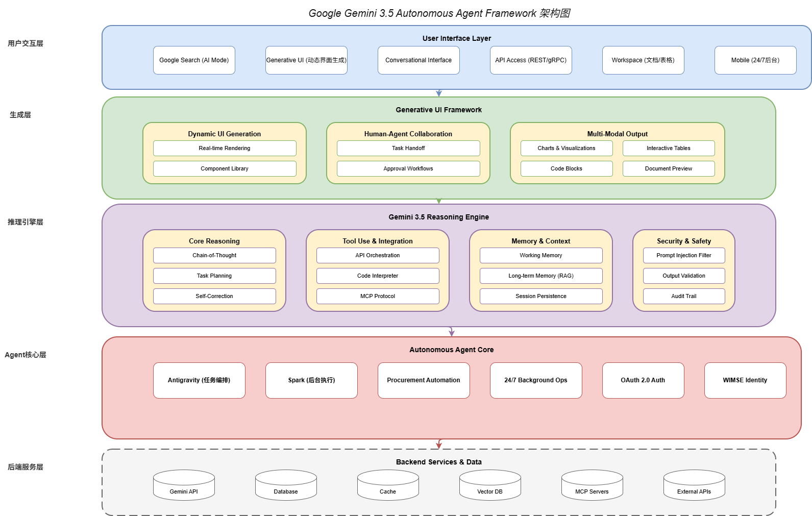Click the Human-Agent Collaboration group title
The height and width of the screenshot is (516, 812).
(x=408, y=134)
